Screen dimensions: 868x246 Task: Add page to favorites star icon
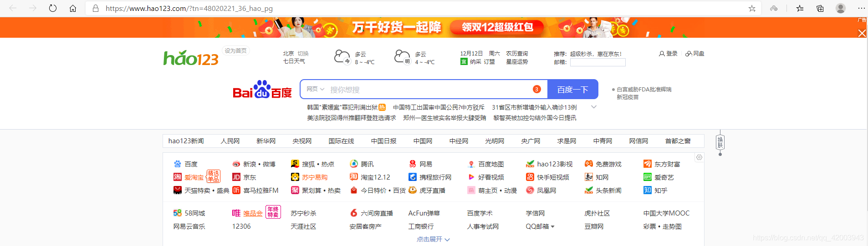[x=752, y=8]
